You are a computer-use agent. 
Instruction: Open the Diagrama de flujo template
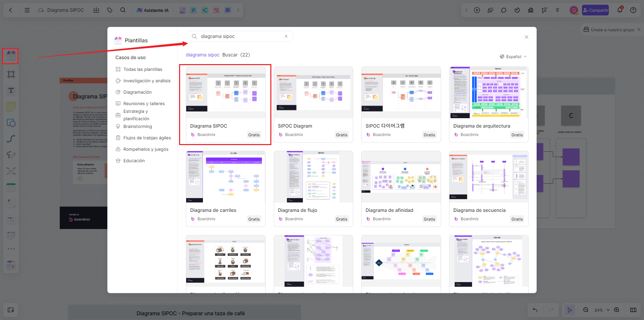point(313,189)
